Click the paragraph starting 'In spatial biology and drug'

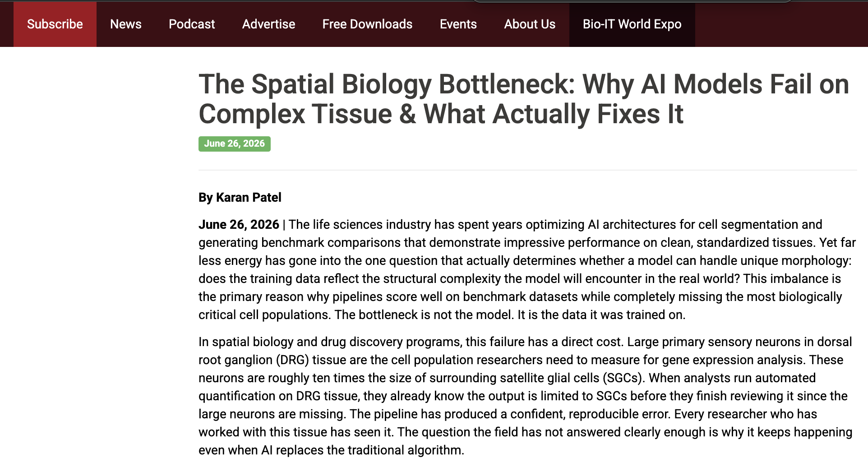click(x=526, y=396)
